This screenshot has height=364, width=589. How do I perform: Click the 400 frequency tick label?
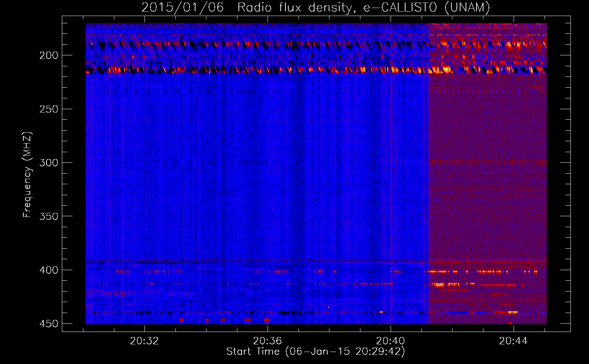coord(49,270)
